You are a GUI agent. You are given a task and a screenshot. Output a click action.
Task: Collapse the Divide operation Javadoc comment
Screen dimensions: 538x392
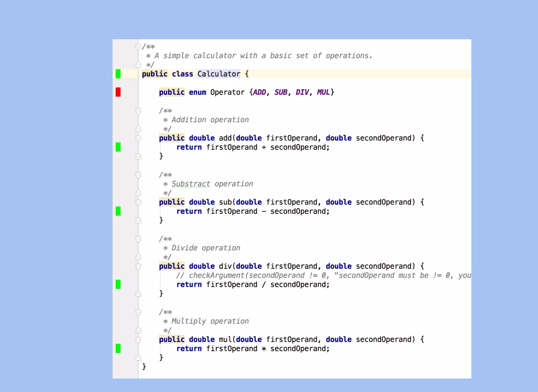point(138,239)
